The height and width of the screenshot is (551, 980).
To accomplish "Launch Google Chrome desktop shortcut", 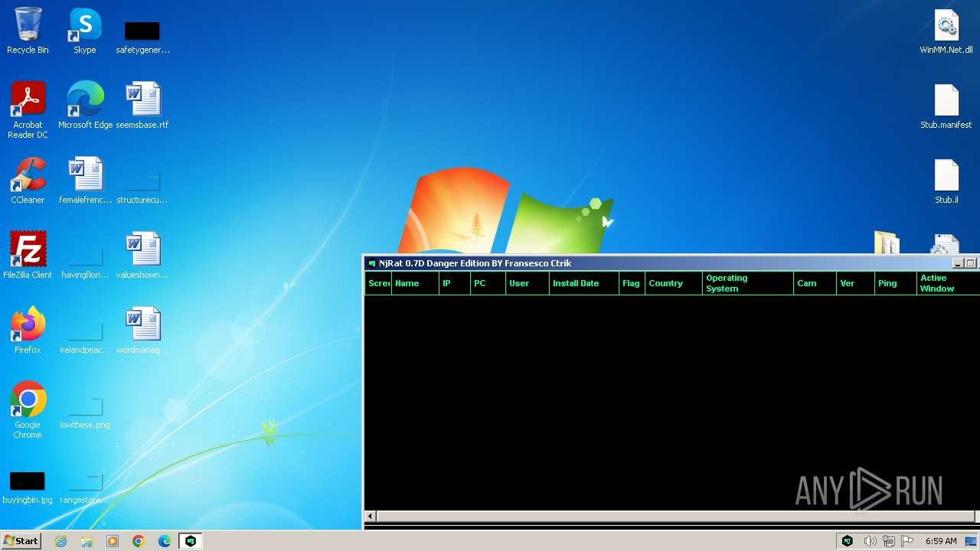I will [x=28, y=409].
